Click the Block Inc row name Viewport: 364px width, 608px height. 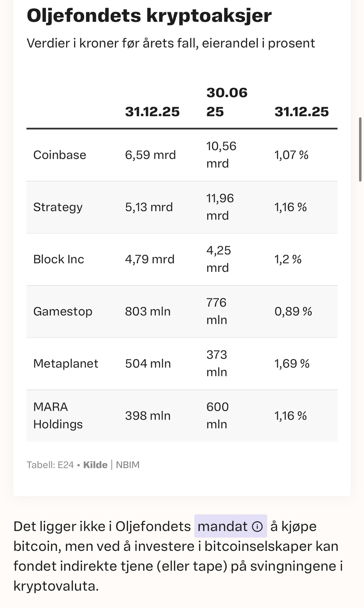(x=58, y=259)
